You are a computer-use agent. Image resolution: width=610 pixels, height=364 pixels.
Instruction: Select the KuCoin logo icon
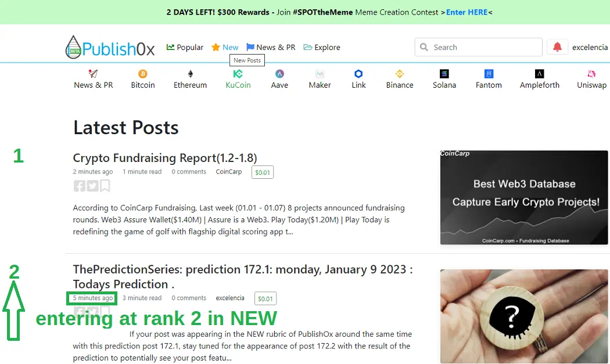click(238, 74)
